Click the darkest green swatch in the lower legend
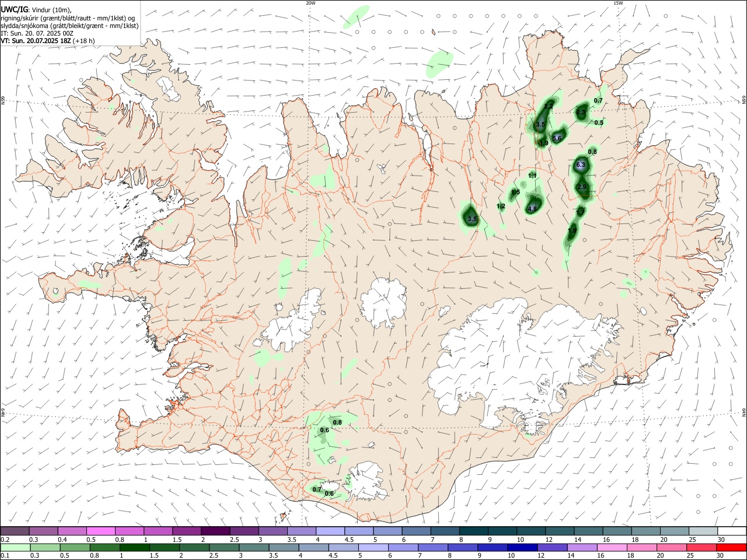This screenshot has height=560, width=747. (x=134, y=548)
